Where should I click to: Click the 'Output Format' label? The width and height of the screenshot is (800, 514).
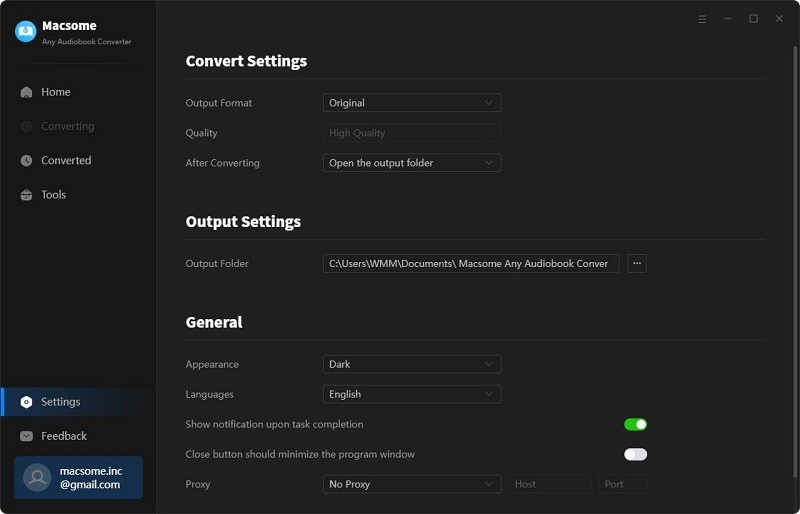click(219, 103)
